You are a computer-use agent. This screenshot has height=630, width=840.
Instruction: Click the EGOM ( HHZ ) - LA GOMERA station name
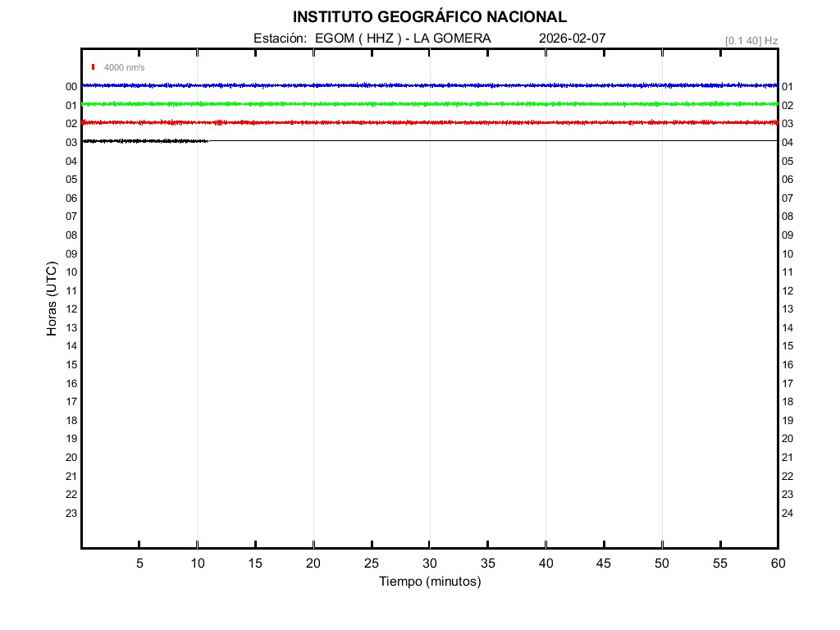pos(403,39)
